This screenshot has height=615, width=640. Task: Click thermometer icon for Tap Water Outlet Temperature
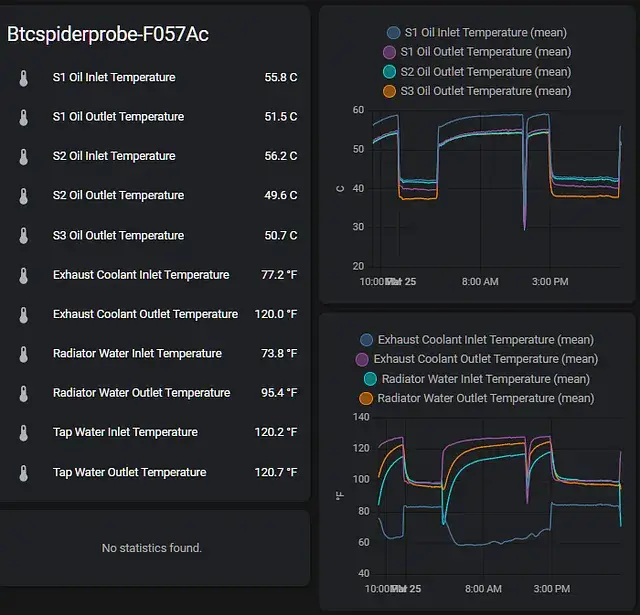(x=23, y=473)
